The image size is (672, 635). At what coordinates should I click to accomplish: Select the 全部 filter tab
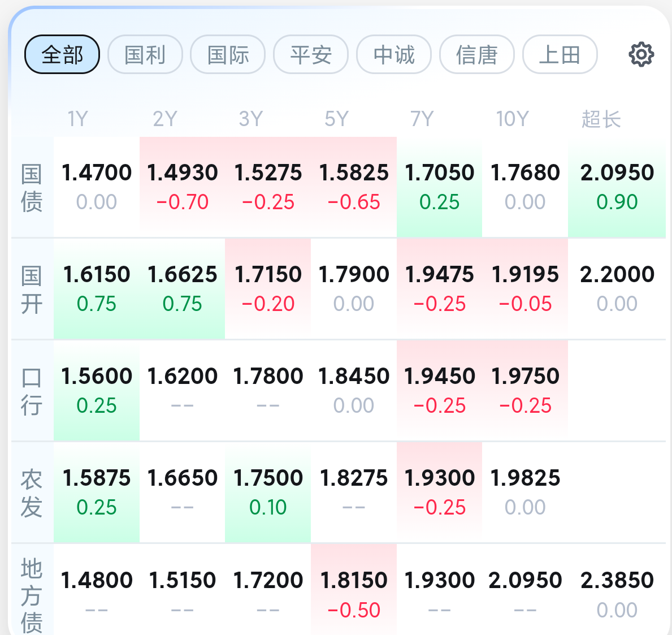coord(62,55)
